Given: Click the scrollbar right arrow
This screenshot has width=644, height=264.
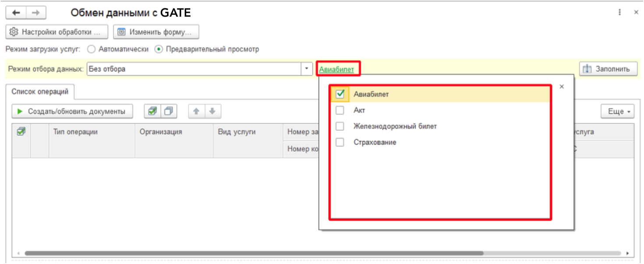Looking at the screenshot, I should 627,253.
